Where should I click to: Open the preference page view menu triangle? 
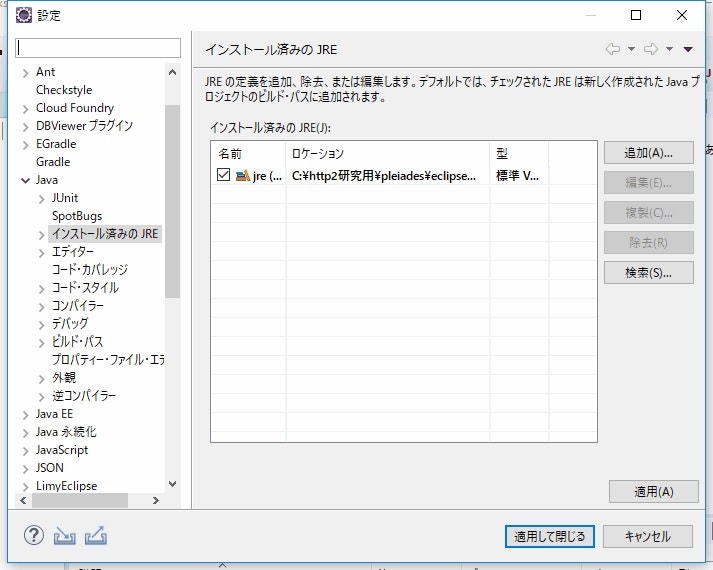tap(688, 49)
